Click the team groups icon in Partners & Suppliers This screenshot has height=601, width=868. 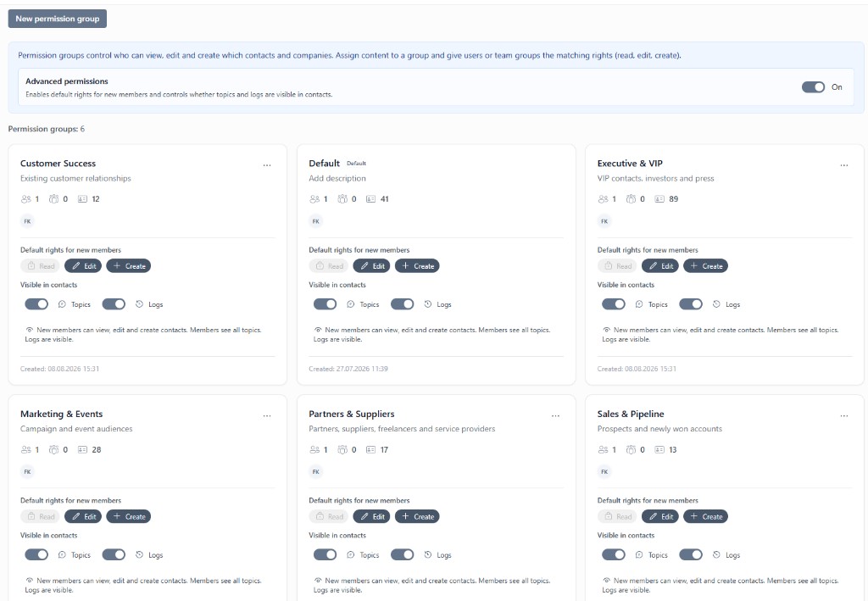pyautogui.click(x=342, y=449)
